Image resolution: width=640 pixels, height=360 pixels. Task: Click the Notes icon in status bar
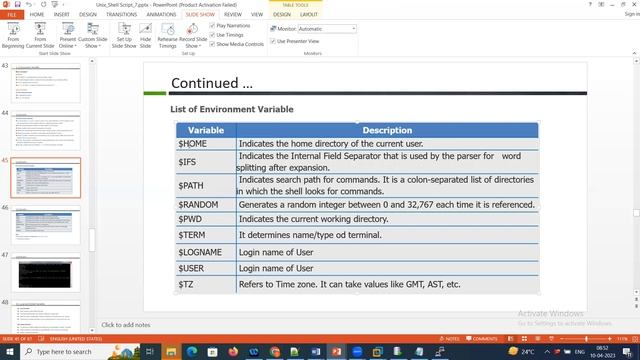tap(449, 339)
